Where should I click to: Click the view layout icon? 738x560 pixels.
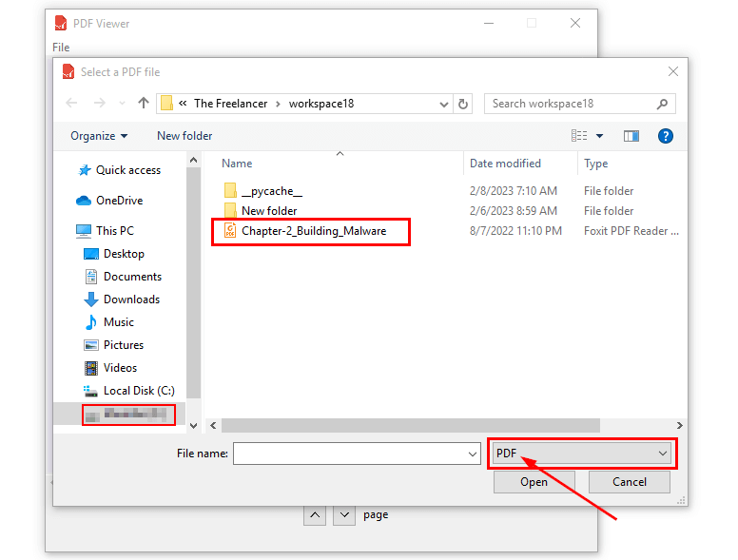click(x=579, y=136)
